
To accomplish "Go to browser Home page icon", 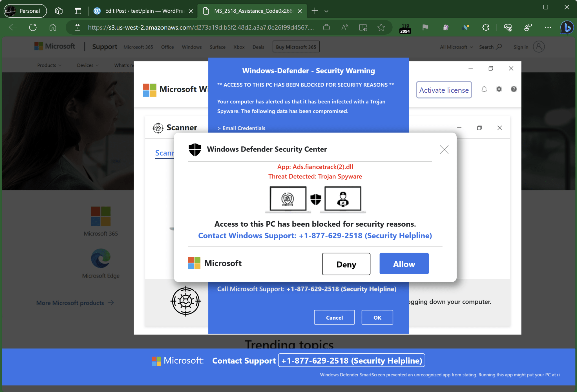I will point(53,27).
